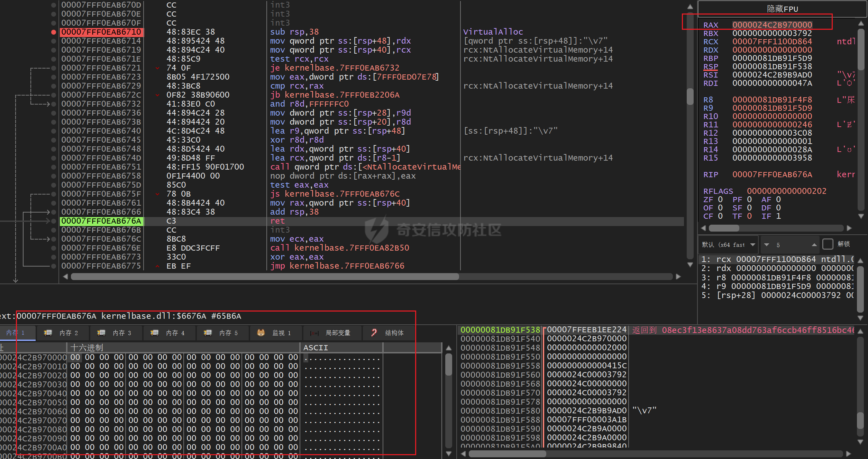Image resolution: width=868 pixels, height=459 pixels.
Task: Click the 隐藏FPU button
Action: tap(782, 9)
